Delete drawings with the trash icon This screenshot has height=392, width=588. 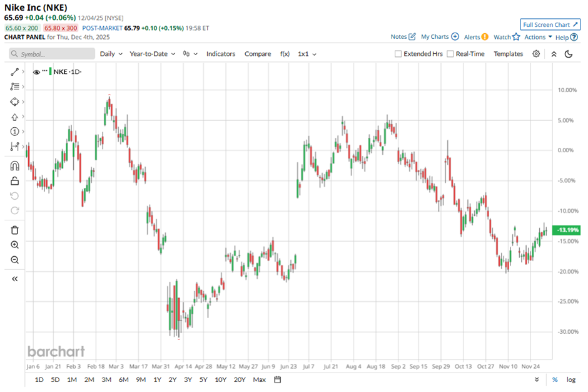click(14, 230)
